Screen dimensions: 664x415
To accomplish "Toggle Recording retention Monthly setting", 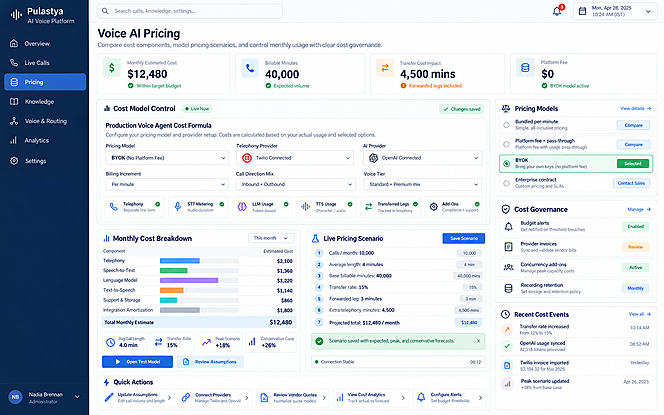I will pyautogui.click(x=635, y=288).
